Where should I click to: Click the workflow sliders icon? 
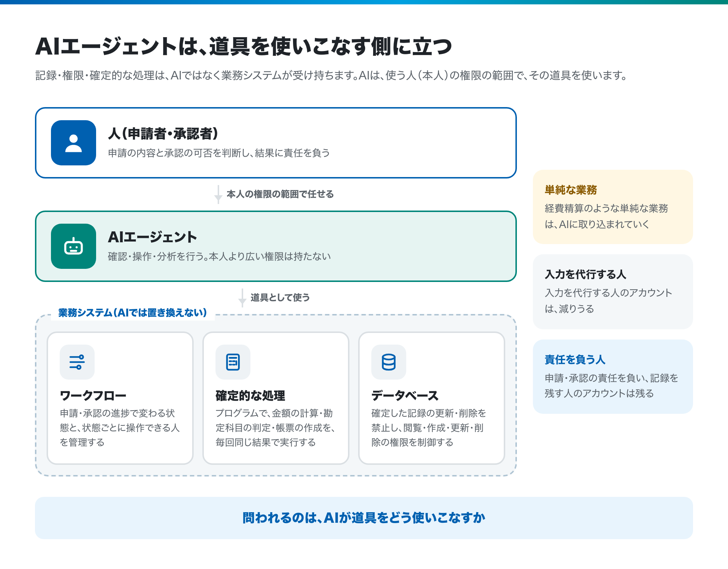click(77, 362)
